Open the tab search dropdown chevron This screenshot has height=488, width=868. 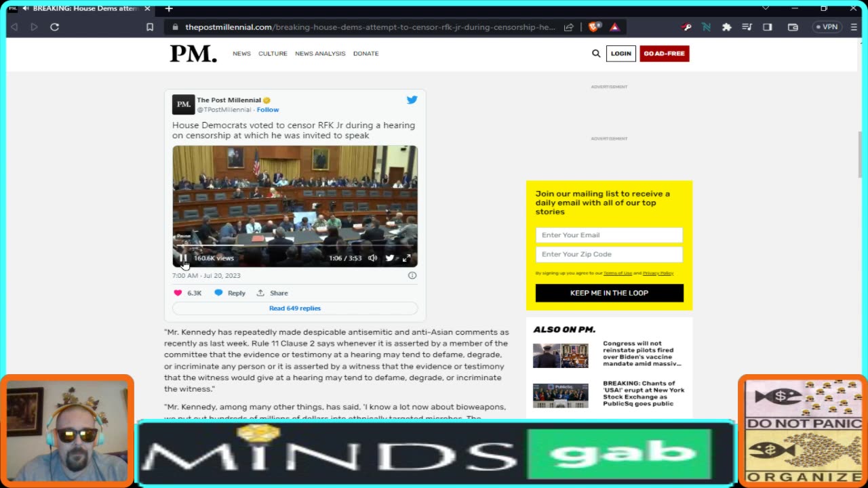pyautogui.click(x=766, y=8)
